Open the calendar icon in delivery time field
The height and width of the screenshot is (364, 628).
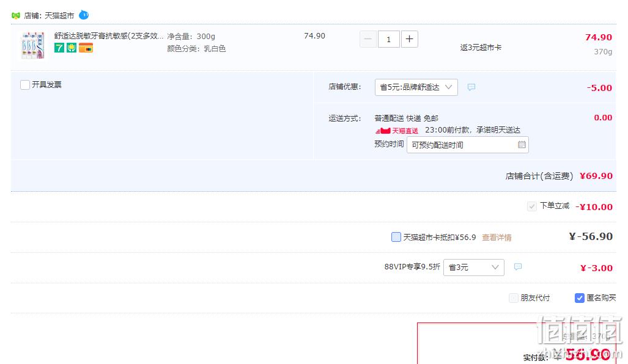[522, 145]
